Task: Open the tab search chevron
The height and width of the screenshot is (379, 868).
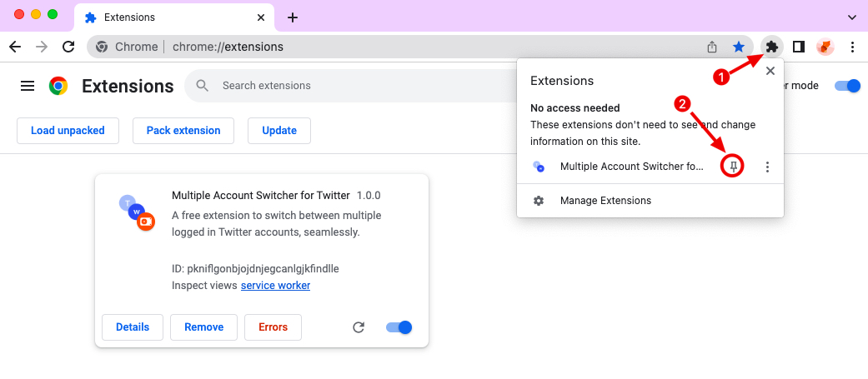Action: [852, 17]
